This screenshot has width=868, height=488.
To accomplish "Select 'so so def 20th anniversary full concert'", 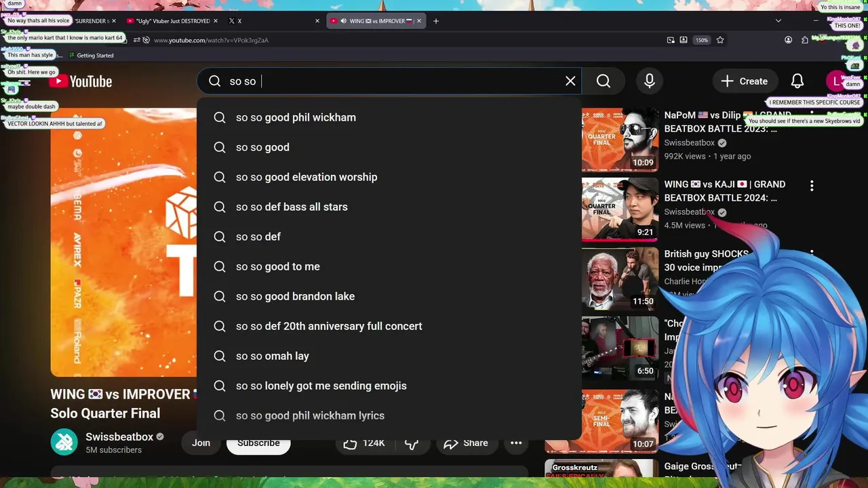I will pyautogui.click(x=389, y=326).
